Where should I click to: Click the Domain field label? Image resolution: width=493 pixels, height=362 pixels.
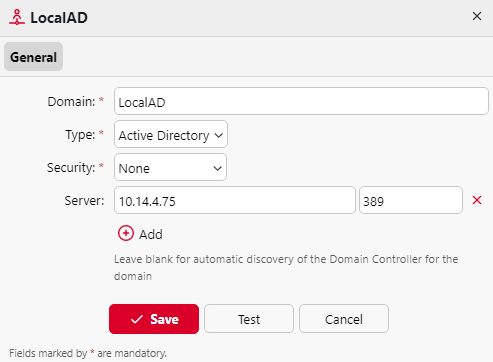[x=71, y=101]
